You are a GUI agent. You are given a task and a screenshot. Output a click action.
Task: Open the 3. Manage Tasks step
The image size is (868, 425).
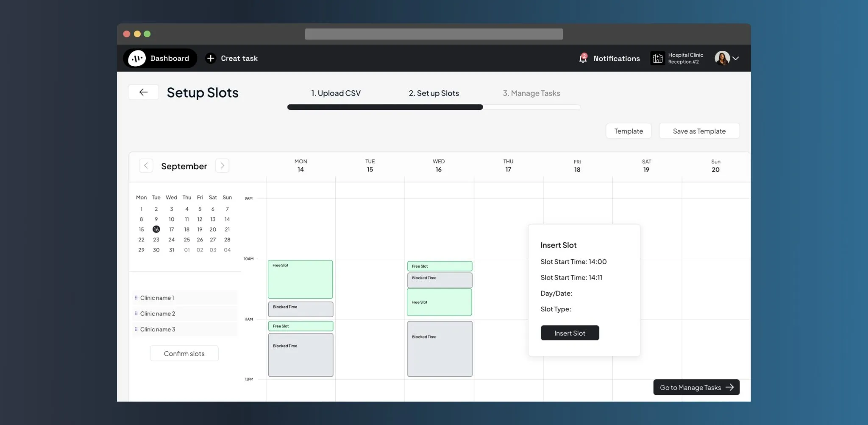tap(531, 93)
